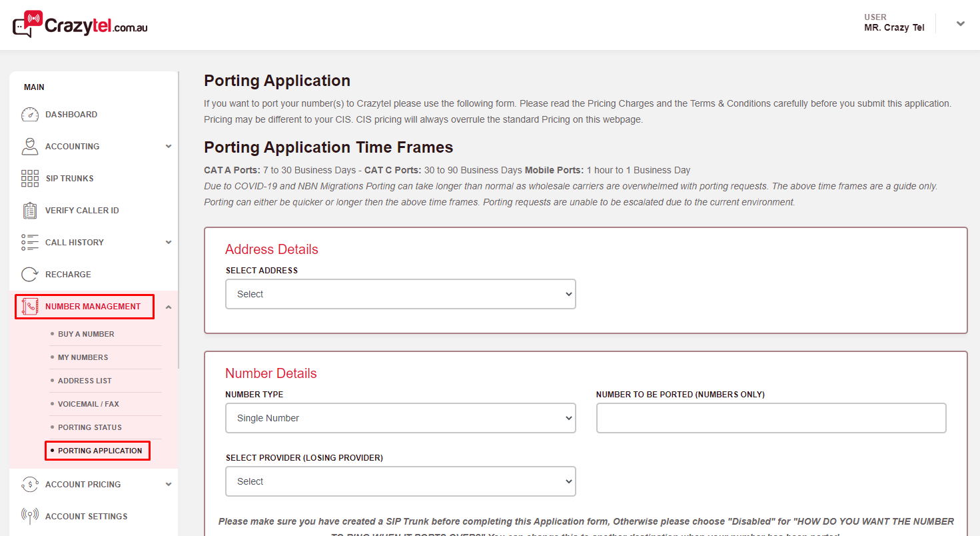Screen dimensions: 980x536
Task: Click the Verify Caller ID clipboard icon
Action: pyautogui.click(x=30, y=211)
